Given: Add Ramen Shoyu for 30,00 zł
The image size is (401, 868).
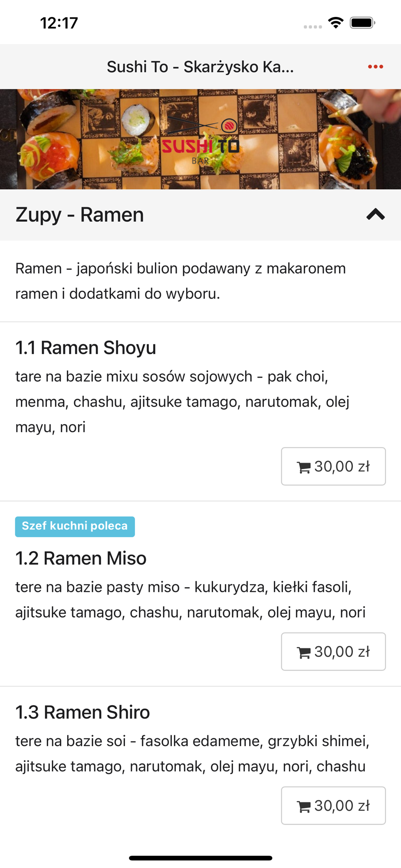Looking at the screenshot, I should 333,466.
